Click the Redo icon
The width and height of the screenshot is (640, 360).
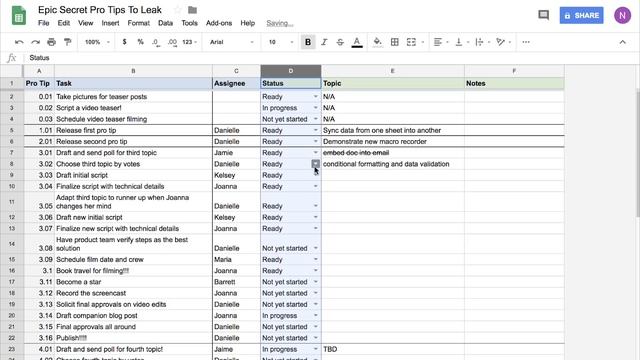click(36, 42)
